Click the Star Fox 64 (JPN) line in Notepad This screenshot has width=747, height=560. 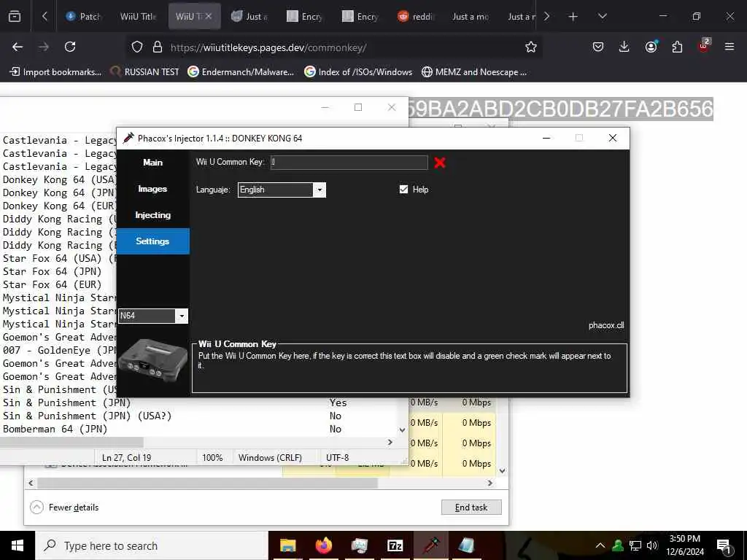(53, 271)
